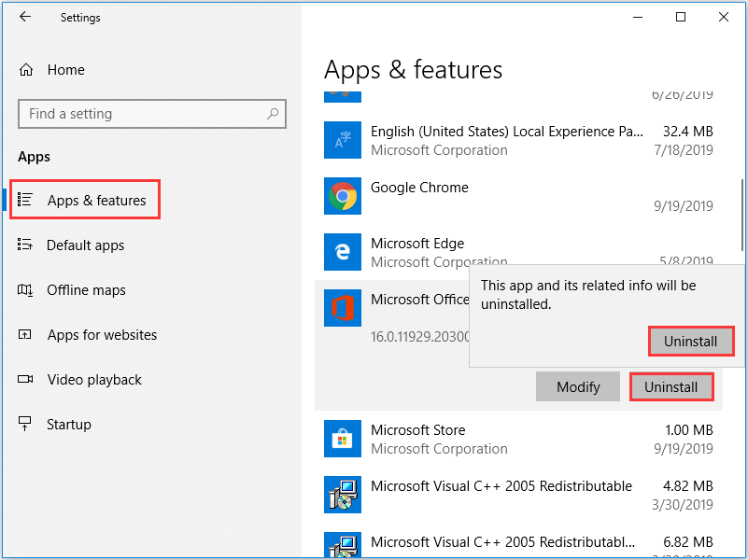Open the Home icon in sidebar
This screenshot has height=560, width=748.
(26, 70)
